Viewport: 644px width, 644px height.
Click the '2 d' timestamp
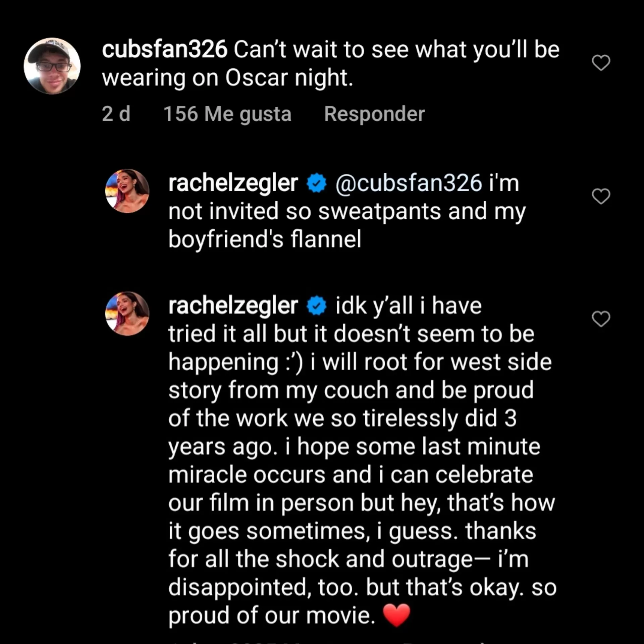116,114
